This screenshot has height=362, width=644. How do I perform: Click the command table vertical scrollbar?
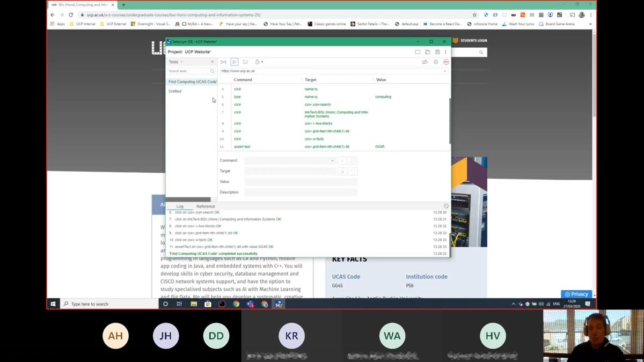point(450,121)
